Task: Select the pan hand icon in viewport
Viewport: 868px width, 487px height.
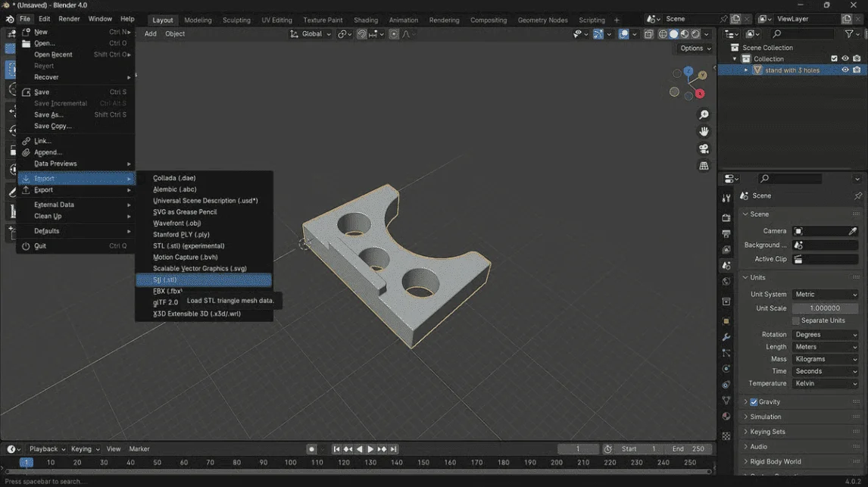Action: 704,132
